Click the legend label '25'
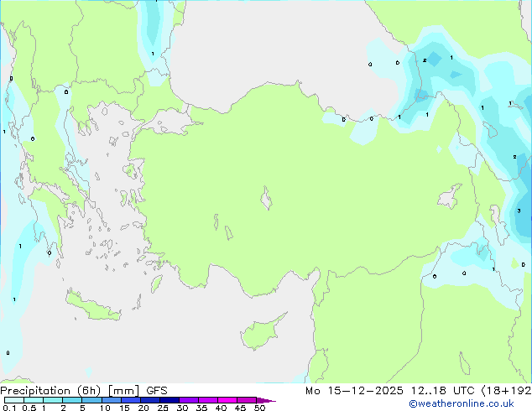The height and width of the screenshot is (411, 532). [x=163, y=408]
